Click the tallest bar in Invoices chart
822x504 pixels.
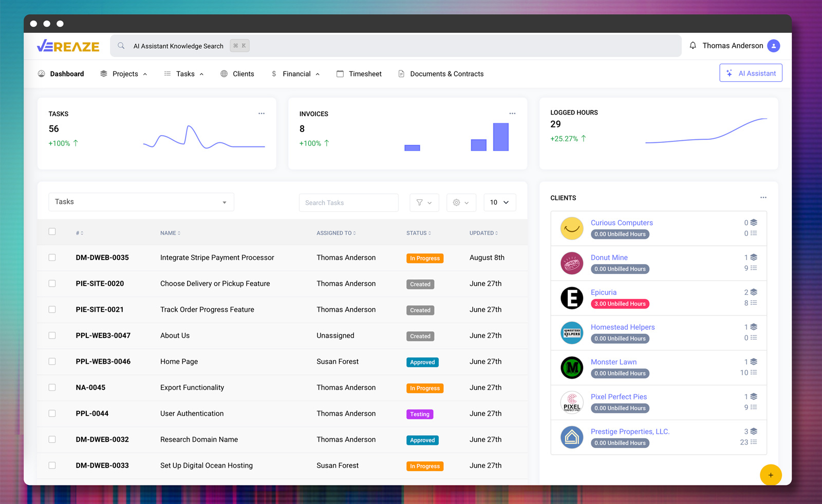tap(500, 137)
